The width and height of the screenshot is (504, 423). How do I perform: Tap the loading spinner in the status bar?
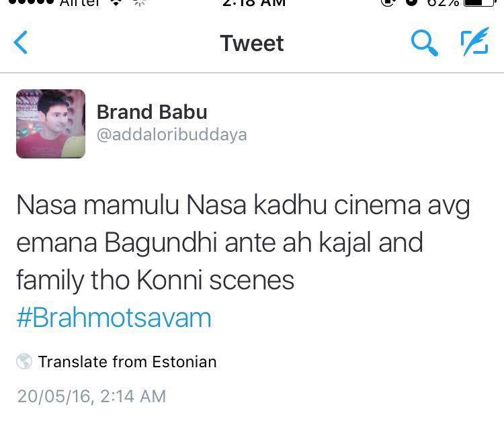pos(140,3)
